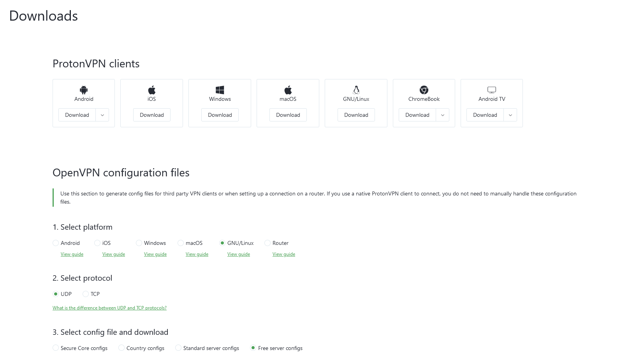Screen dimensions: 644x357
Task: Click the Windows logo icon
Action: pos(220,90)
